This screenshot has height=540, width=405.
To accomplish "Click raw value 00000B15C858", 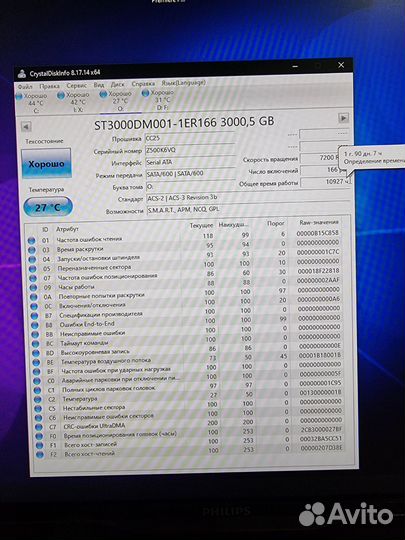I will 318,233.
